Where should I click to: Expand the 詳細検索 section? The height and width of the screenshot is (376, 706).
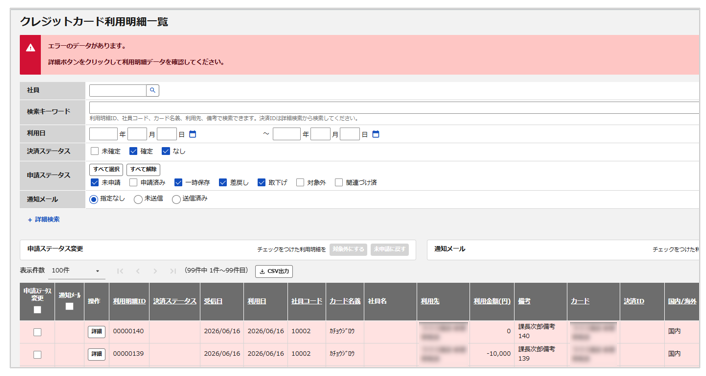tap(44, 220)
